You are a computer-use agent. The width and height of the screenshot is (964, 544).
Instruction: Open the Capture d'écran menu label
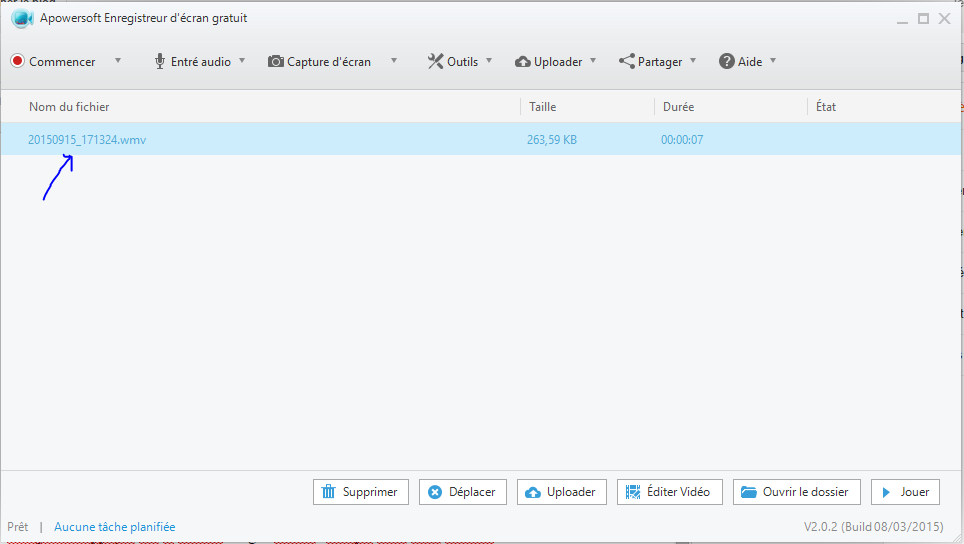329,61
